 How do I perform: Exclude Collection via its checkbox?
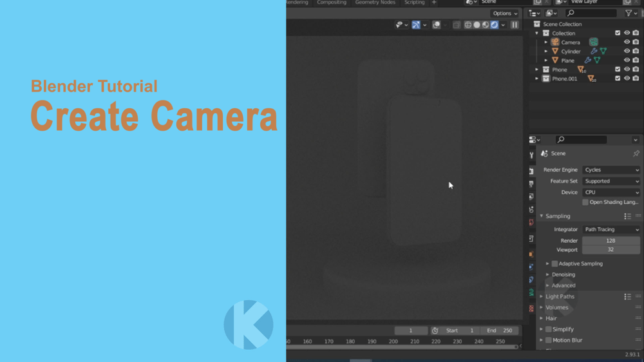(618, 33)
